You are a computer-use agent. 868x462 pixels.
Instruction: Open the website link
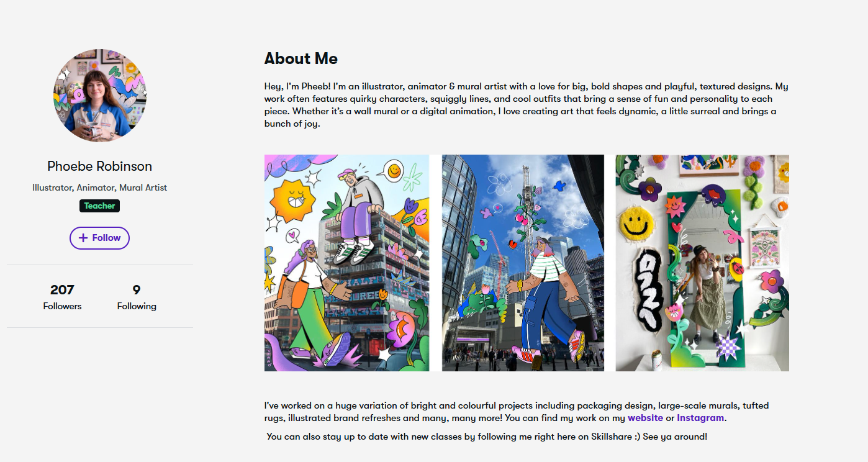coord(645,418)
